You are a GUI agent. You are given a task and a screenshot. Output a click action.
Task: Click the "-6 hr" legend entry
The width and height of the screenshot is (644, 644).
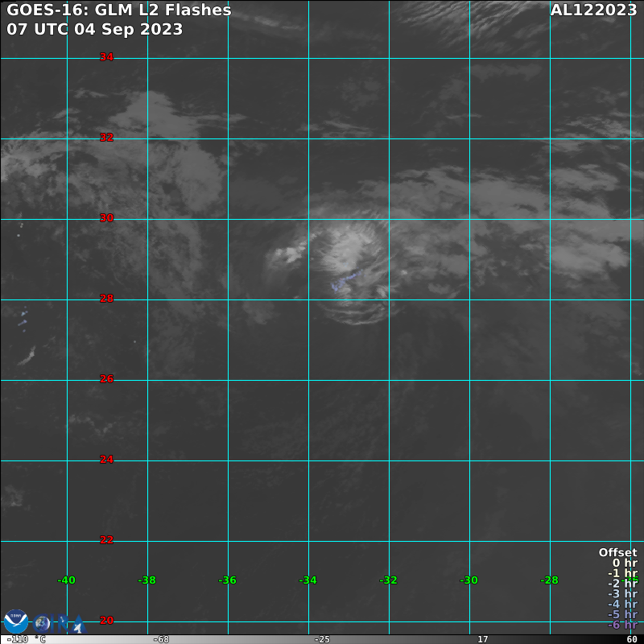coord(622,625)
